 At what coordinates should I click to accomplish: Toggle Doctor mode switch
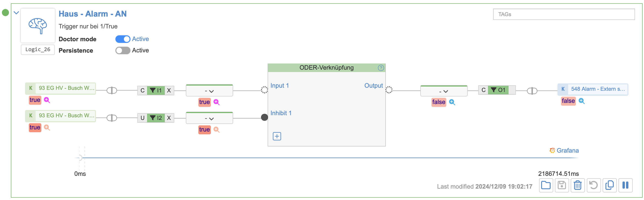click(123, 39)
